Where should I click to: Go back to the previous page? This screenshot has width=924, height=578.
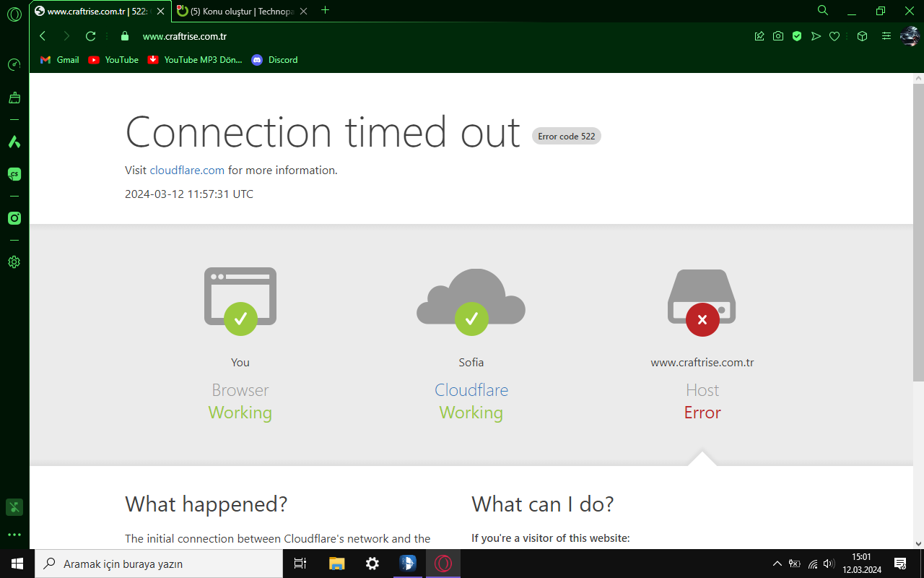[43, 36]
